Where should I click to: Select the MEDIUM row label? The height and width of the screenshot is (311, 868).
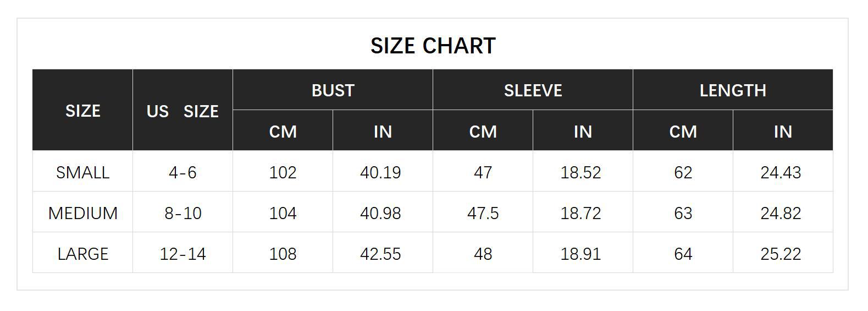(82, 212)
